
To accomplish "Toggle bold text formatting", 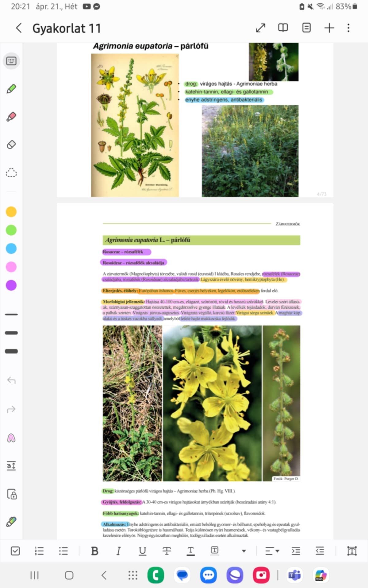I will 94,551.
